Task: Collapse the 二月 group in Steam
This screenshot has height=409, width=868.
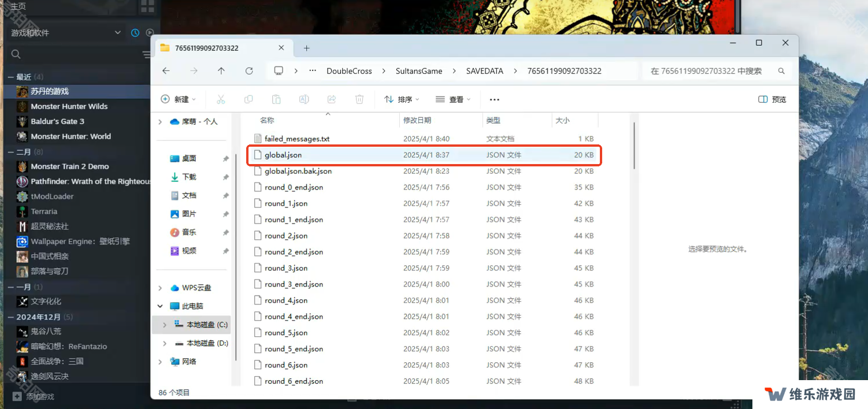Action: (x=10, y=152)
